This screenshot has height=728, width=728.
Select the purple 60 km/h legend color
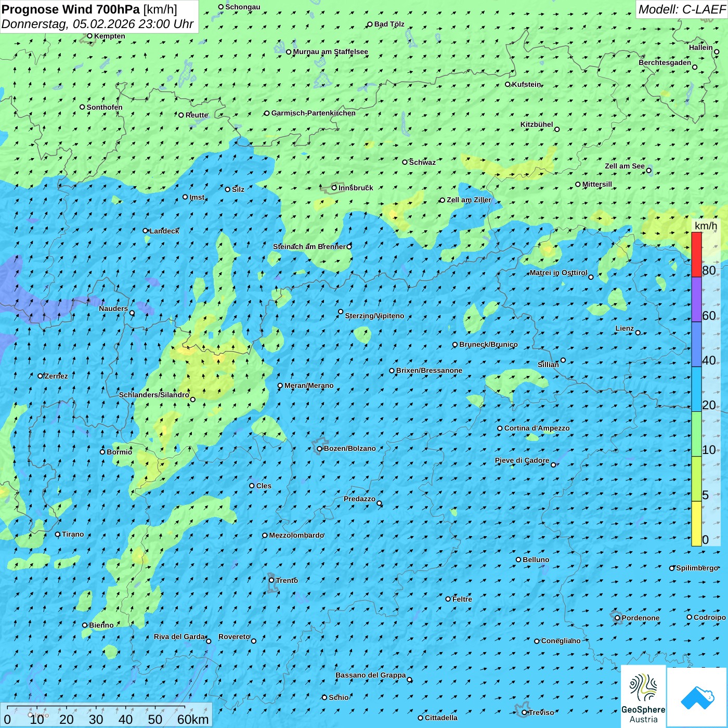pyautogui.click(x=696, y=300)
